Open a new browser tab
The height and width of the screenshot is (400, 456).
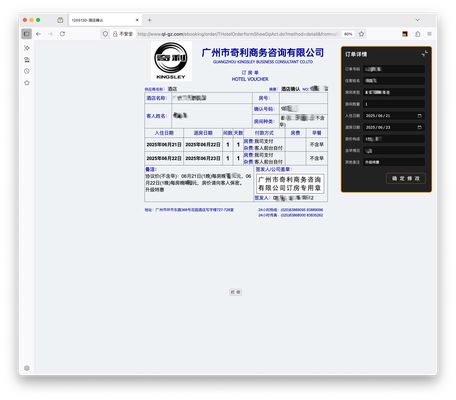[149, 20]
